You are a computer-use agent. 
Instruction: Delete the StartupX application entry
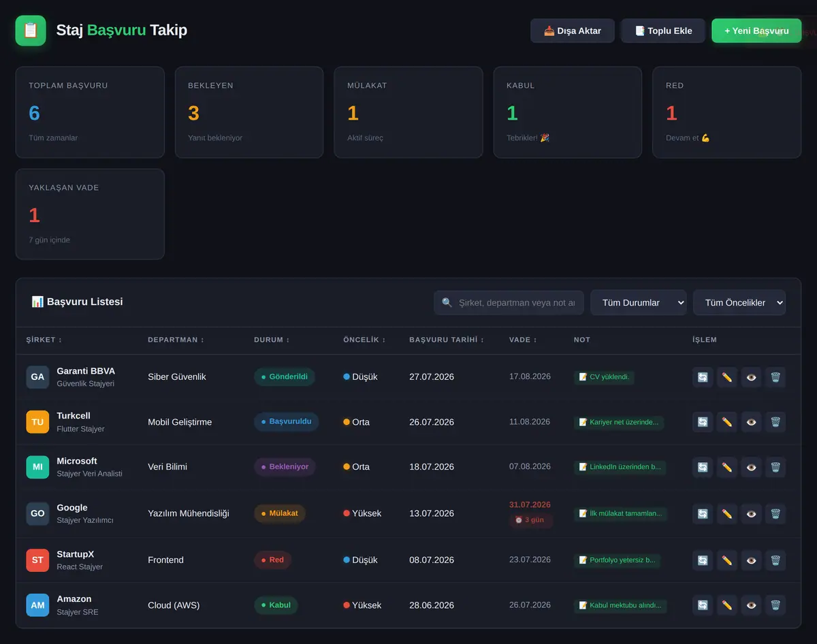point(775,560)
